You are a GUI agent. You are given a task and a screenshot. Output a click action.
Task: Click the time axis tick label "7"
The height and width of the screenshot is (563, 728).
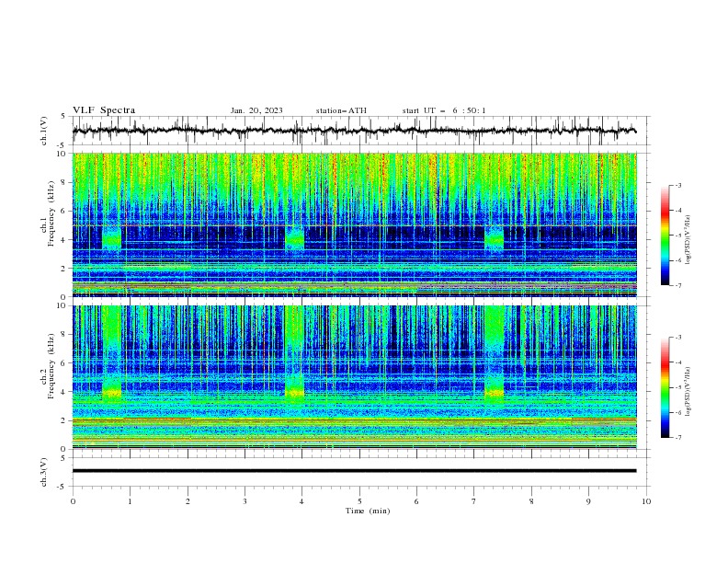[474, 501]
